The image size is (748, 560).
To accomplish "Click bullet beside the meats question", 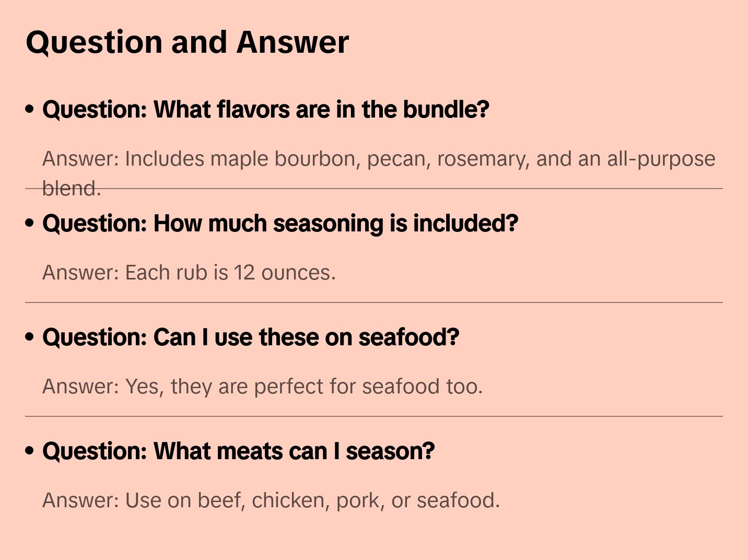I will click(30, 451).
